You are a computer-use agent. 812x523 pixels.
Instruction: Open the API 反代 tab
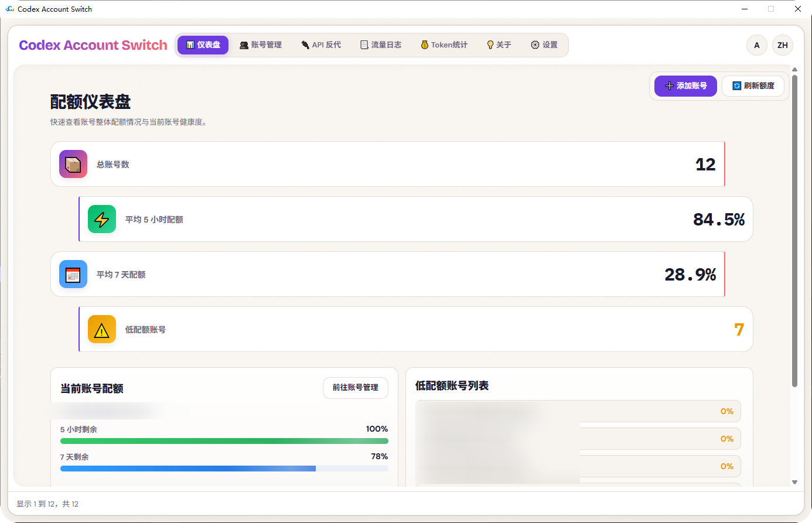pos(321,45)
